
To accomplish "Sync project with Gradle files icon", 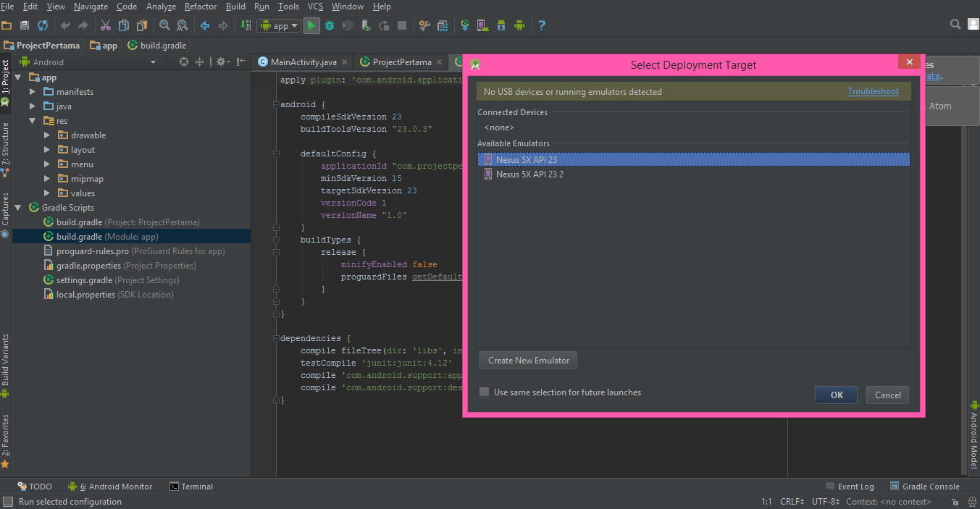I will [x=465, y=25].
